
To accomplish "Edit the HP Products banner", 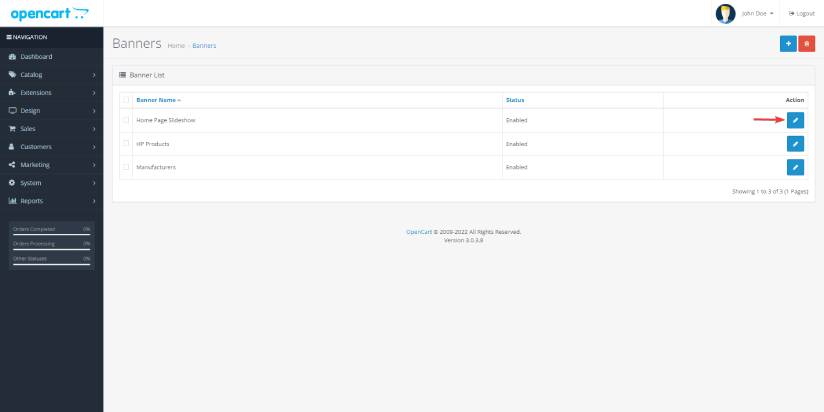I will coord(795,144).
